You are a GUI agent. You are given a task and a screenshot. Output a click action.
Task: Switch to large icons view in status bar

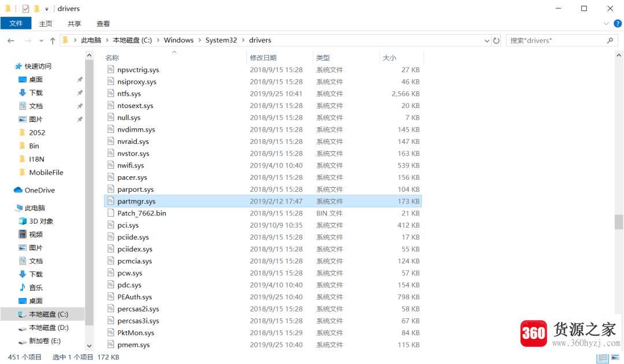pyautogui.click(x=615, y=357)
